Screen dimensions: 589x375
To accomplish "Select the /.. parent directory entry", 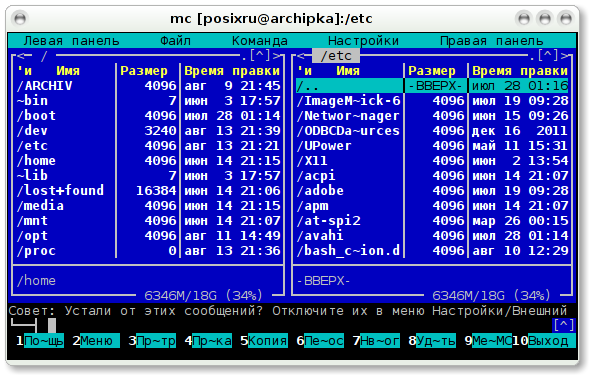I will pos(432,86).
